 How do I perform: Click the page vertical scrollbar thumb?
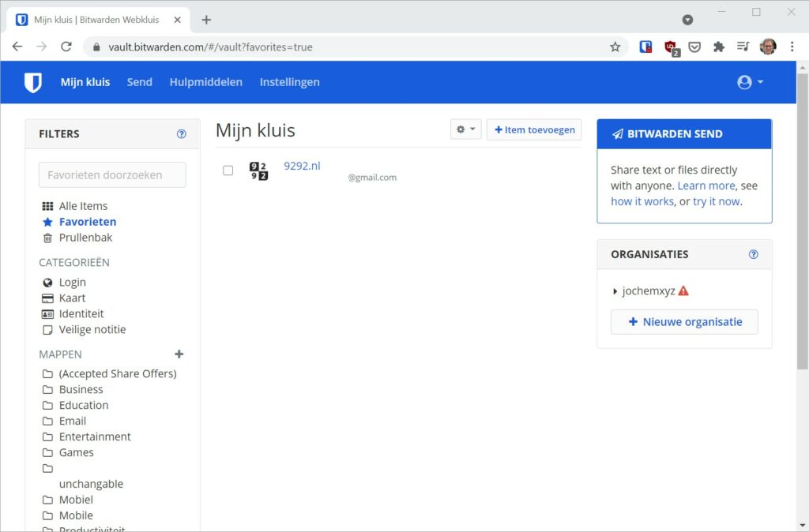click(x=803, y=222)
